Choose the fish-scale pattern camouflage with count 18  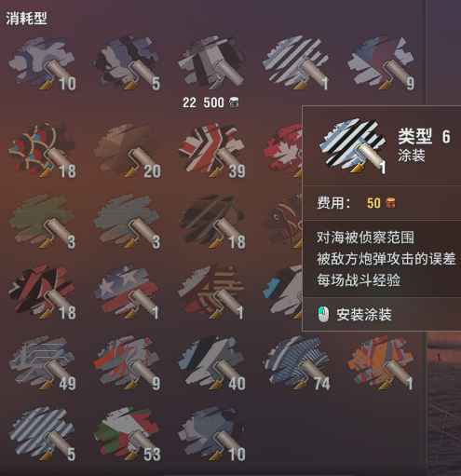[x=42, y=151]
